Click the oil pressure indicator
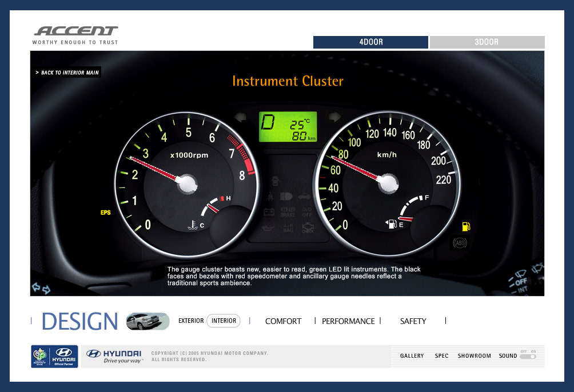The height and width of the screenshot is (392, 574). click(268, 229)
